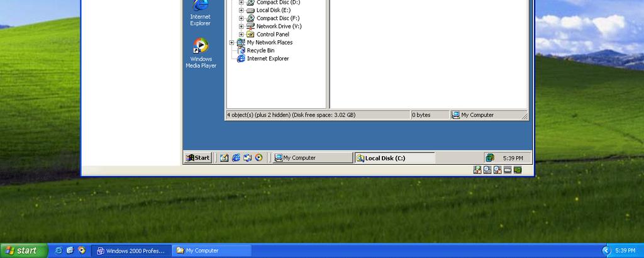644x258 pixels.
Task: Expand My Network Places tree node
Action: point(231,42)
